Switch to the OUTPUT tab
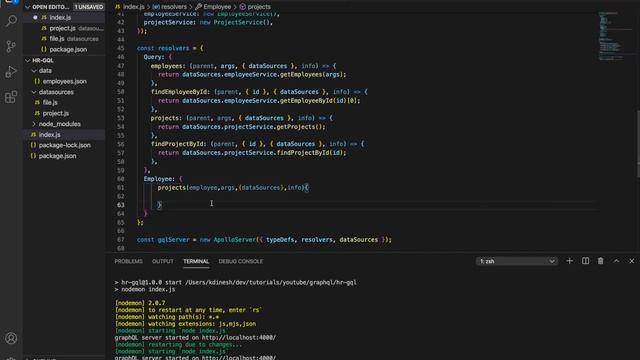640x360 pixels. [163, 261]
